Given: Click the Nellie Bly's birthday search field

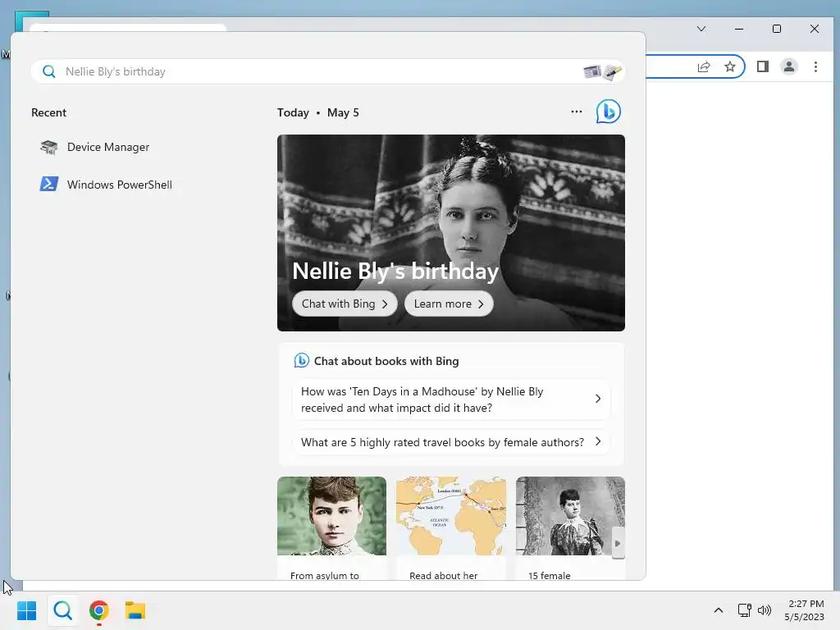Looking at the screenshot, I should coord(328,71).
